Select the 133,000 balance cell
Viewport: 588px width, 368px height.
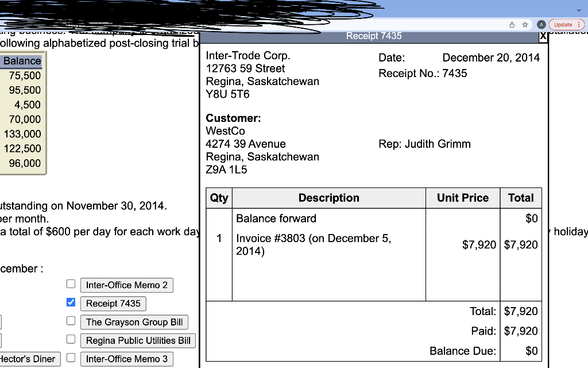pos(24,134)
